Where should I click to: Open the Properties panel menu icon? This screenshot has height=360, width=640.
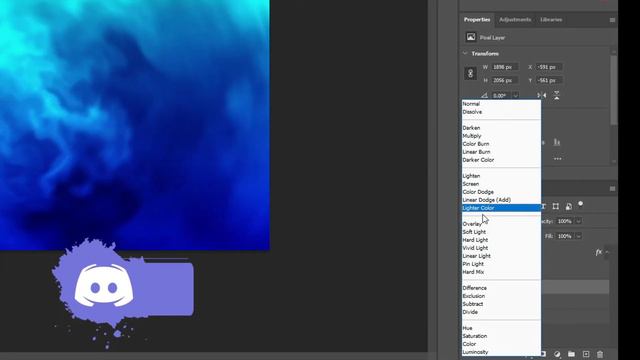pos(612,20)
